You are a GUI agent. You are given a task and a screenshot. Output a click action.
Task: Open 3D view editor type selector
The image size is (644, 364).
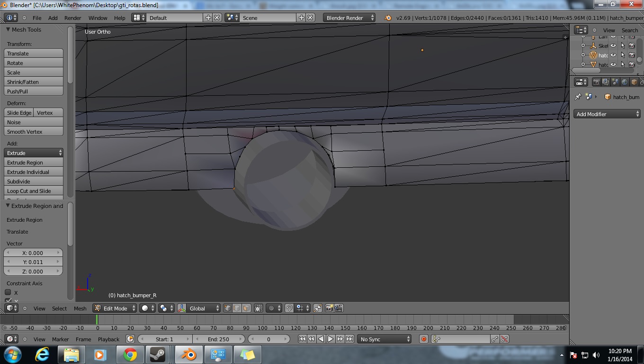point(11,309)
